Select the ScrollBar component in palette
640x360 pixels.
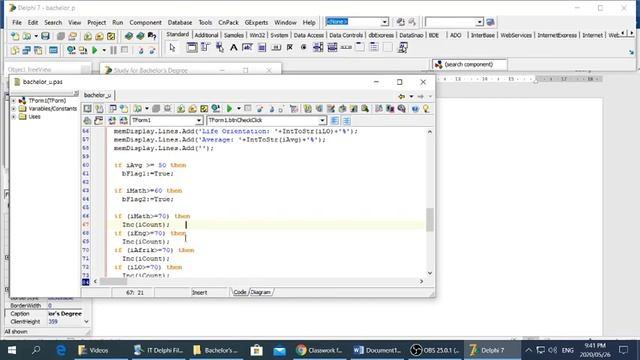click(x=346, y=48)
